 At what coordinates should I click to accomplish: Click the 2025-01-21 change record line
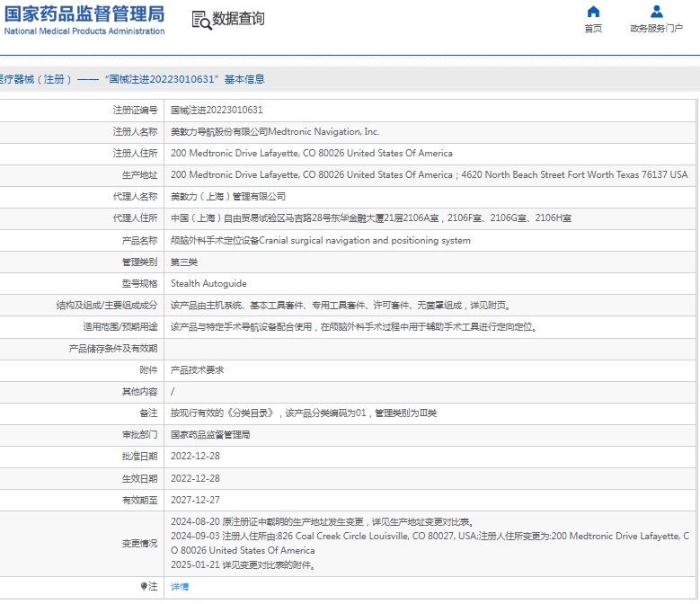pyautogui.click(x=244, y=564)
